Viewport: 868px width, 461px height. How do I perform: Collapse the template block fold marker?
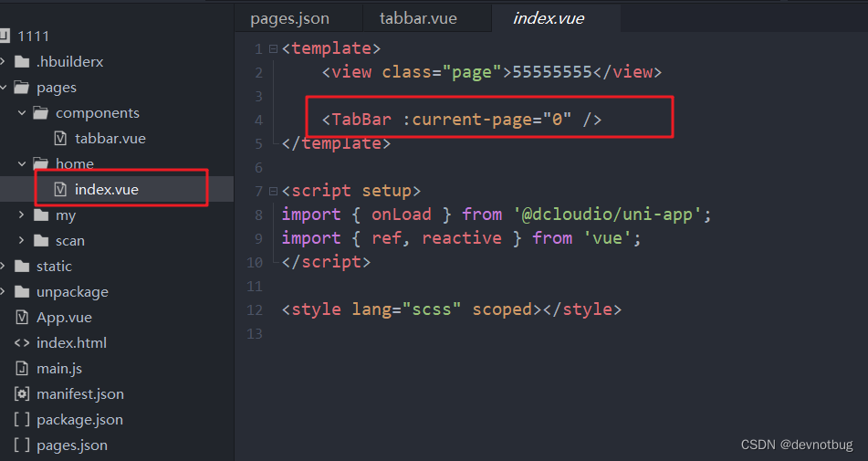(273, 48)
